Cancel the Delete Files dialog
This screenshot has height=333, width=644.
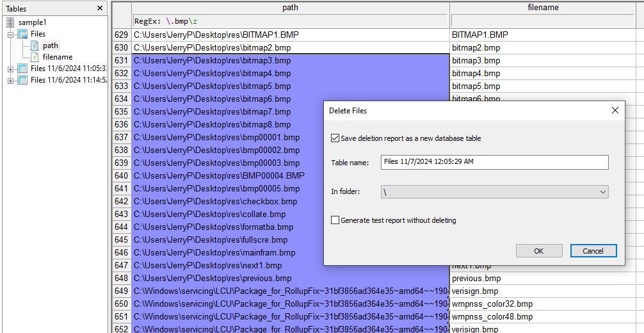(593, 251)
